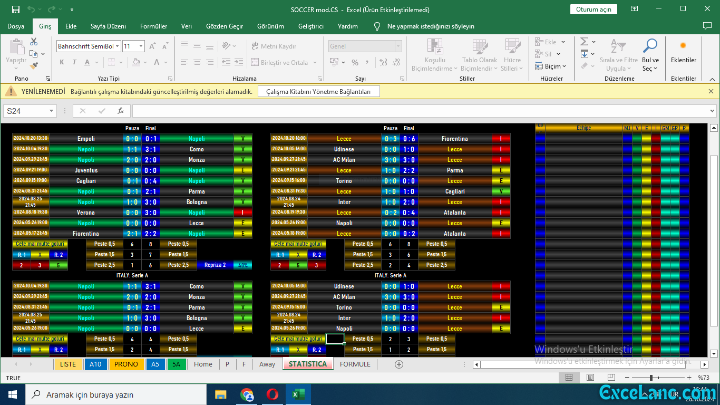Screen dimensions: 720x405
Task: Open the Genel number format dropdown
Action: (x=398, y=46)
